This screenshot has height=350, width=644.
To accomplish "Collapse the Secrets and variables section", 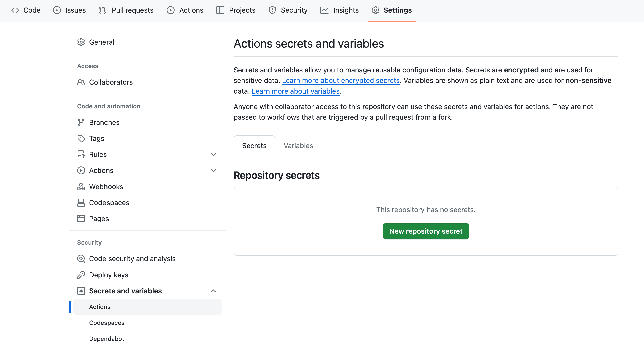I will [213, 291].
